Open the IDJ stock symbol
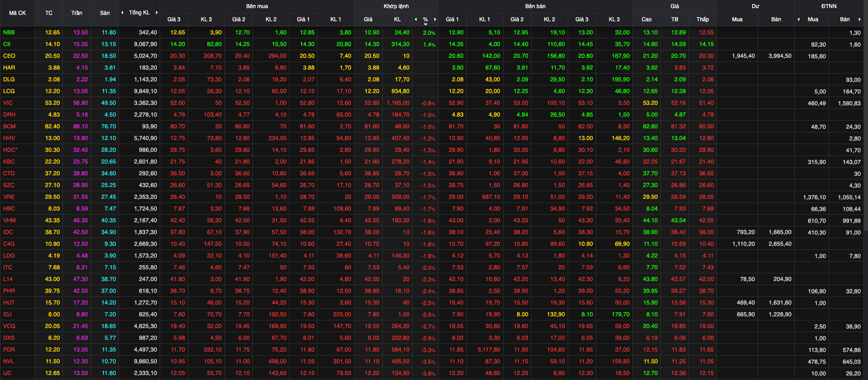 pos(8,314)
